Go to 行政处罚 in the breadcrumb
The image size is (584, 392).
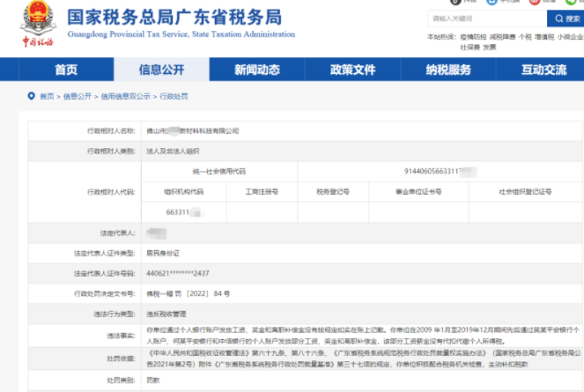pos(174,97)
